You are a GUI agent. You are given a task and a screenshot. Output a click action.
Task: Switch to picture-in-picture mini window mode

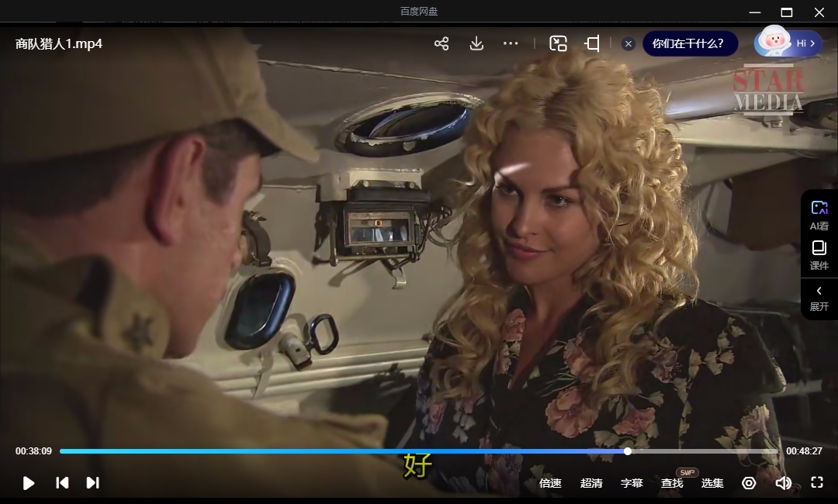558,43
